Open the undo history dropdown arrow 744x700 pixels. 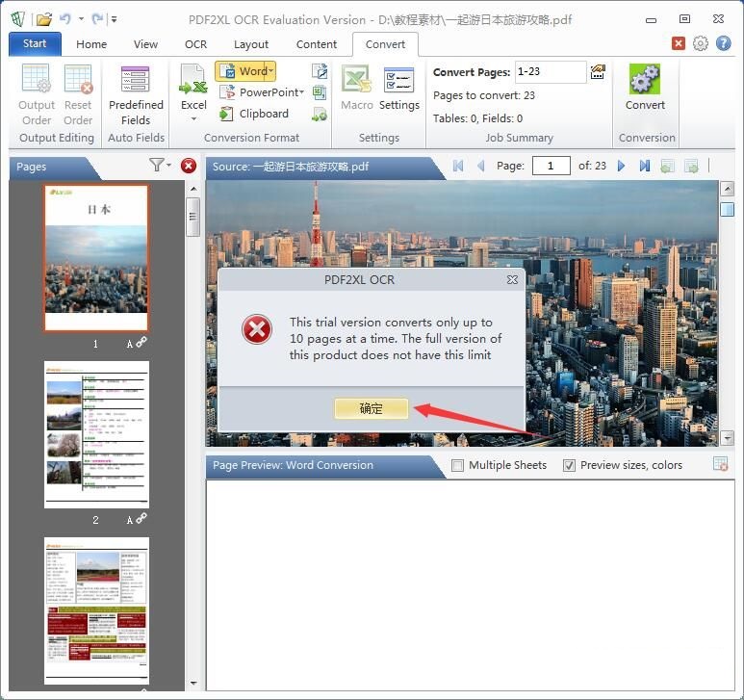point(81,19)
